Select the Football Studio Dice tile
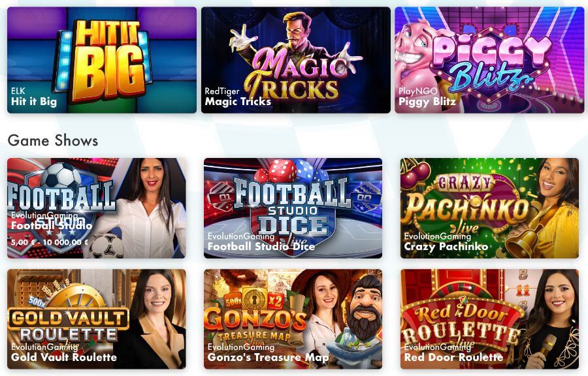The image size is (588, 376). (x=293, y=208)
